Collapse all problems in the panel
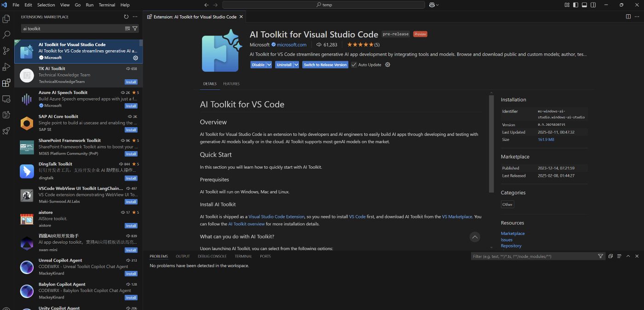This screenshot has height=310, width=644. pos(610,256)
